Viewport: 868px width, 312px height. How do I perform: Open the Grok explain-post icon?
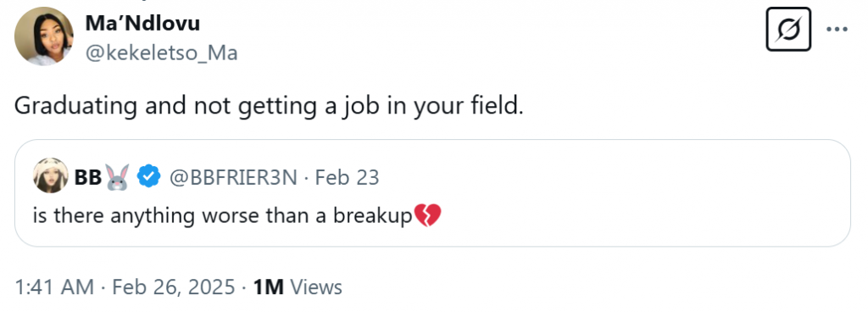pos(788,30)
